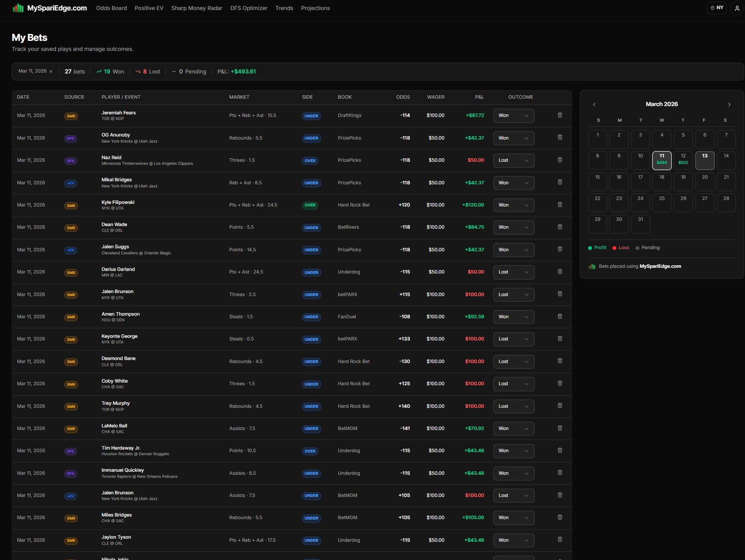
Task: Click the 19 Won summary stat
Action: click(x=110, y=72)
